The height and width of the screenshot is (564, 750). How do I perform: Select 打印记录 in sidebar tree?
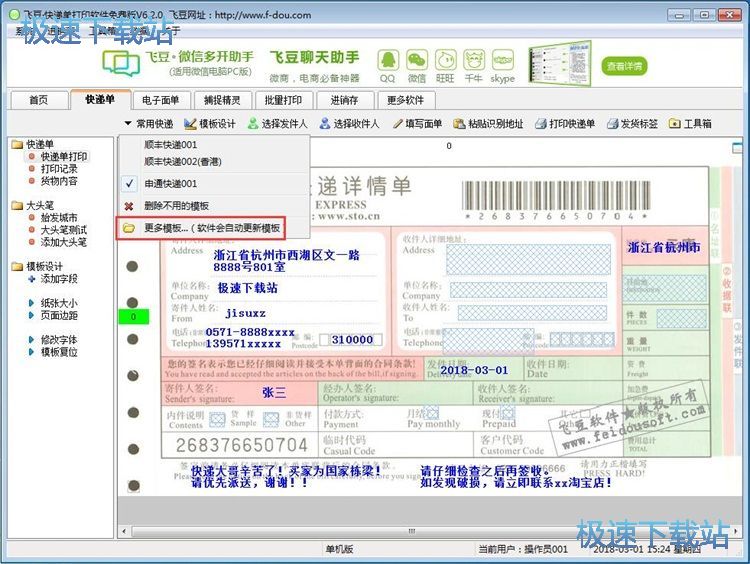(59, 169)
